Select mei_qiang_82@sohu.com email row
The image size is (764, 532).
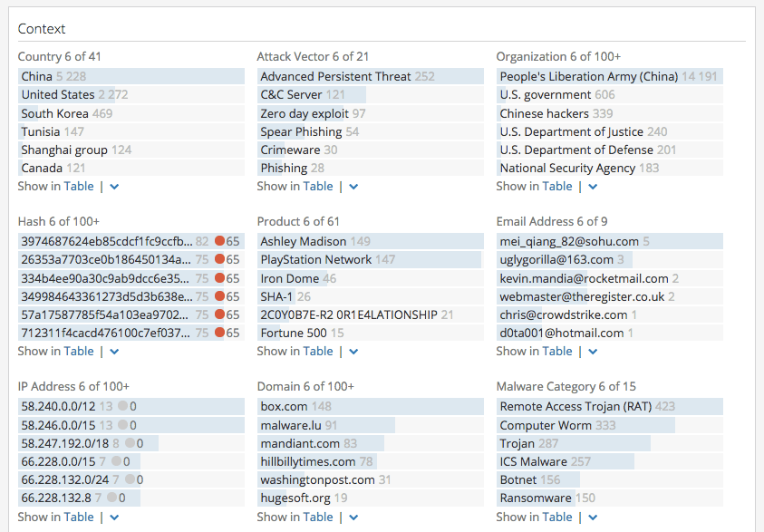610,241
